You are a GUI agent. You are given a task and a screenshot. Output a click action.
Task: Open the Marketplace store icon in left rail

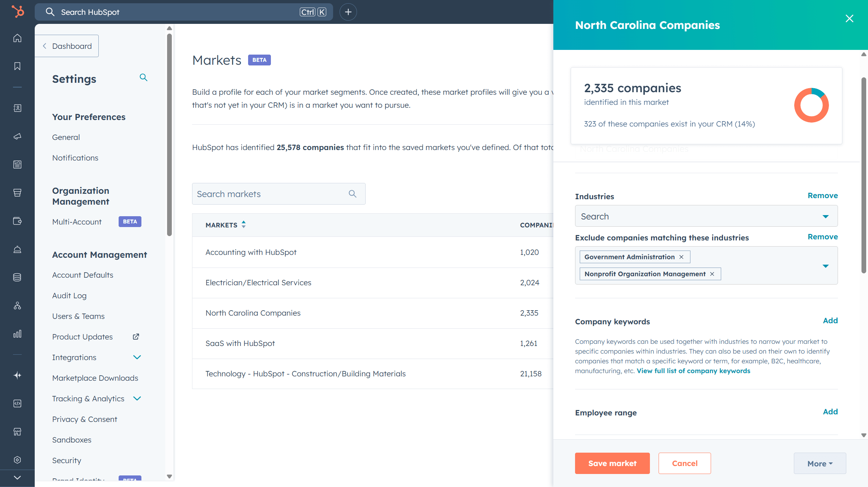pos(17,432)
